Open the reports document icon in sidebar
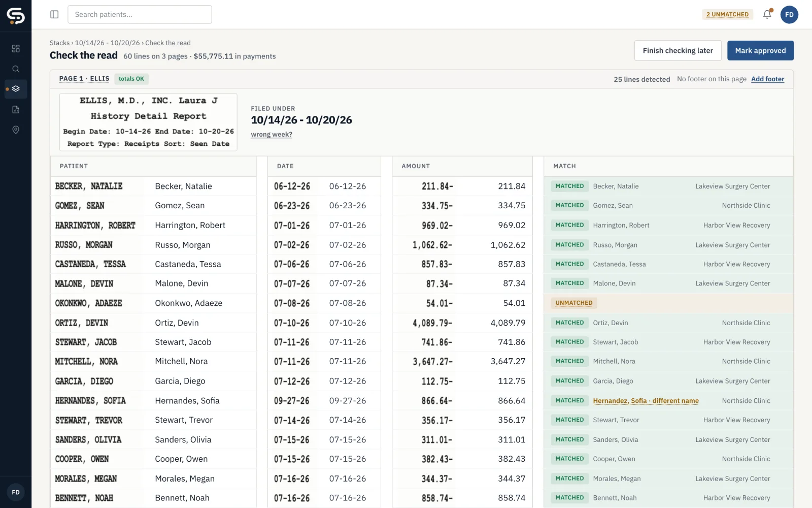Viewport: 812px width, 508px height. click(x=16, y=109)
